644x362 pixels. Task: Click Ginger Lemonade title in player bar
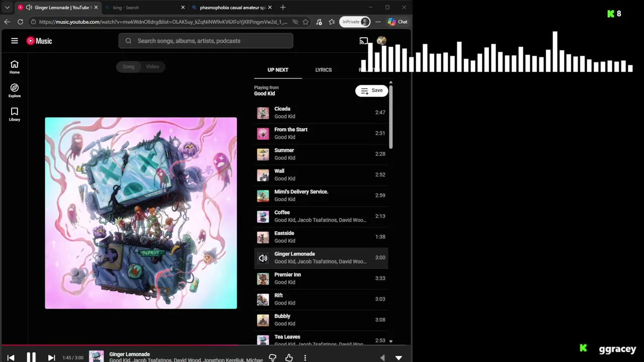[x=129, y=354]
